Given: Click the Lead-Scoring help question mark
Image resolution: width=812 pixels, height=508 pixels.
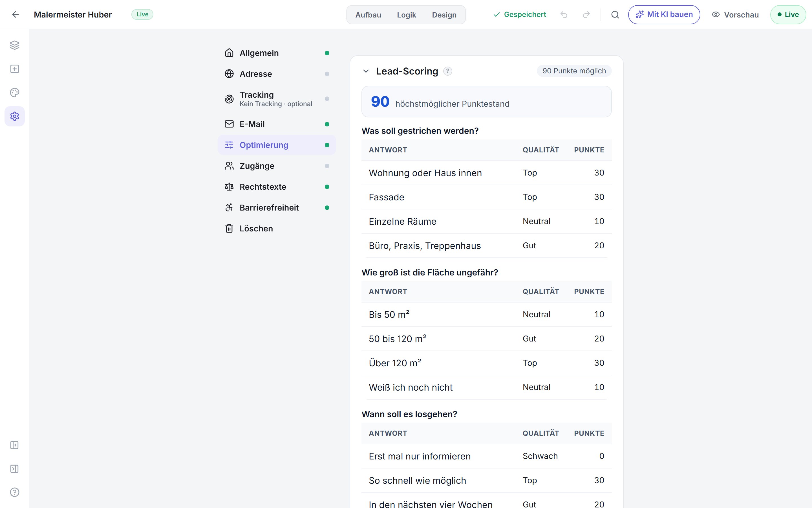Looking at the screenshot, I should coord(448,71).
